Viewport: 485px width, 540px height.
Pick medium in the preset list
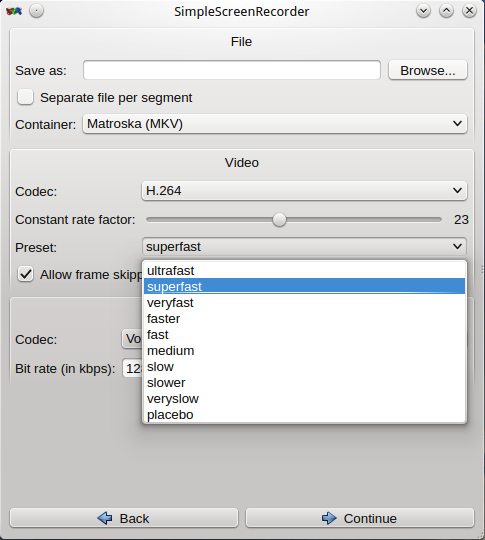304,351
